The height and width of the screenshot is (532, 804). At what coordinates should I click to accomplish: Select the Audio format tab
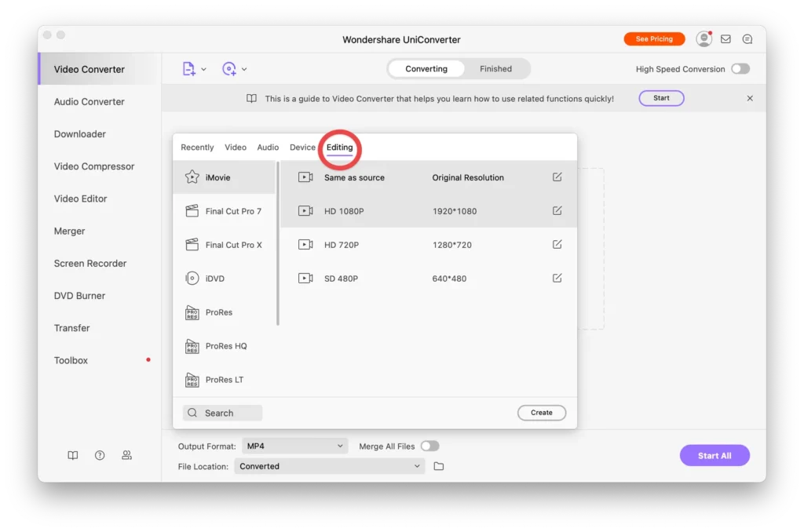[x=268, y=147]
